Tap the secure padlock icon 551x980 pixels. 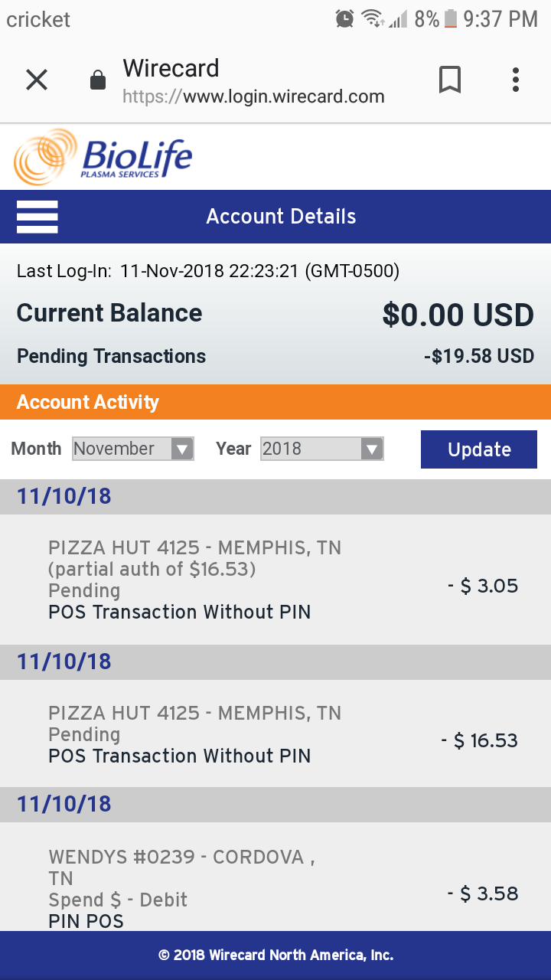(x=98, y=80)
